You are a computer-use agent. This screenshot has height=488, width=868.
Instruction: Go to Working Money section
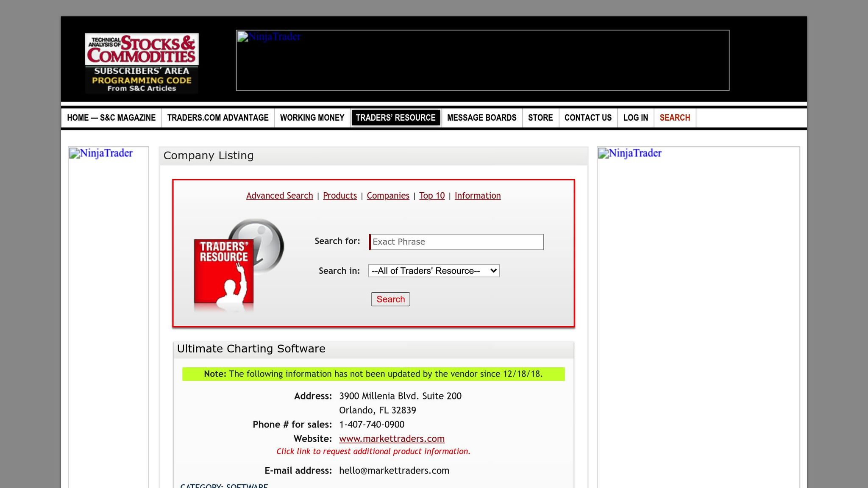pyautogui.click(x=312, y=118)
